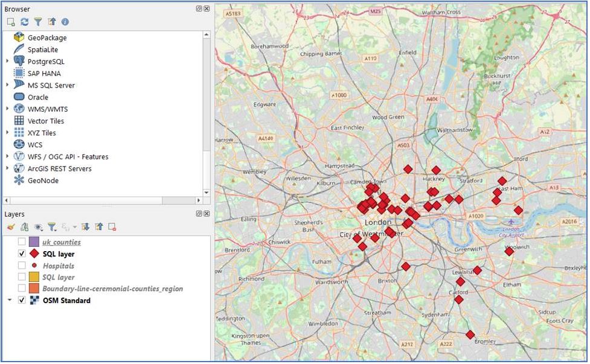Viewport: 590px width, 364px height.
Task: Select WMS/WMTS in Browser tree
Action: [48, 109]
